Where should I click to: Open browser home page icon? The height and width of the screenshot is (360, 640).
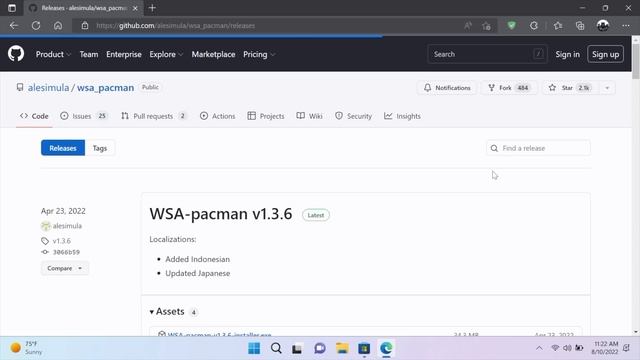point(58,25)
